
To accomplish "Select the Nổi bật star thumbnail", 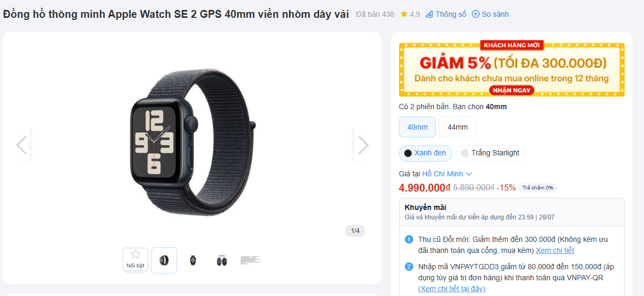I will 135,260.
